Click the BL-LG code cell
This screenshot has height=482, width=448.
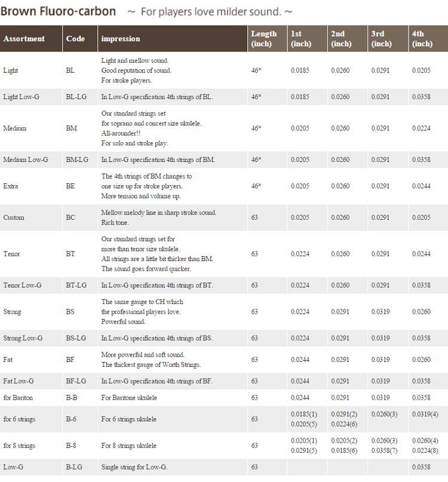[x=76, y=97]
